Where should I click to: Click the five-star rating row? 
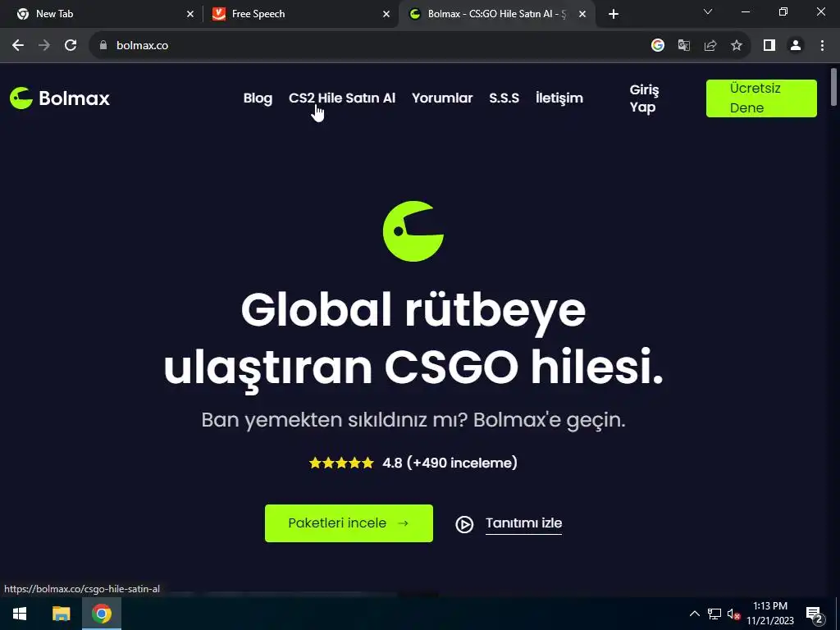coord(341,463)
